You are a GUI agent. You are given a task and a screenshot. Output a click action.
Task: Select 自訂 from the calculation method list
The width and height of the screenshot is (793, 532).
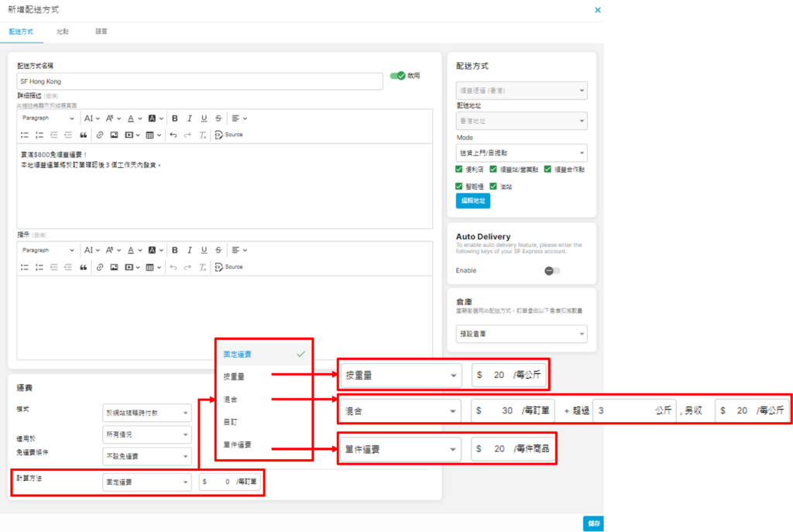231,424
